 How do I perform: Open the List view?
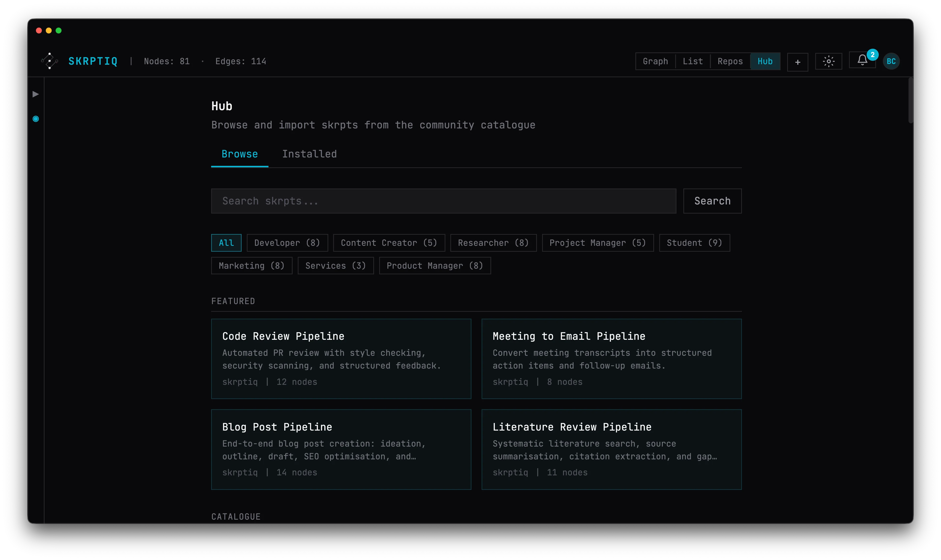(692, 61)
